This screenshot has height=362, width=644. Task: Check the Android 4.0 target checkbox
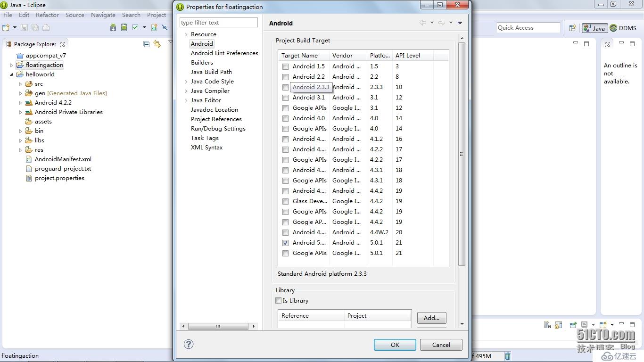click(285, 118)
